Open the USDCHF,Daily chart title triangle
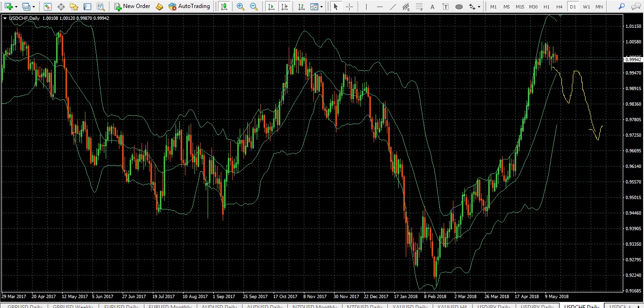This screenshot has height=308, width=644. pos(5,18)
